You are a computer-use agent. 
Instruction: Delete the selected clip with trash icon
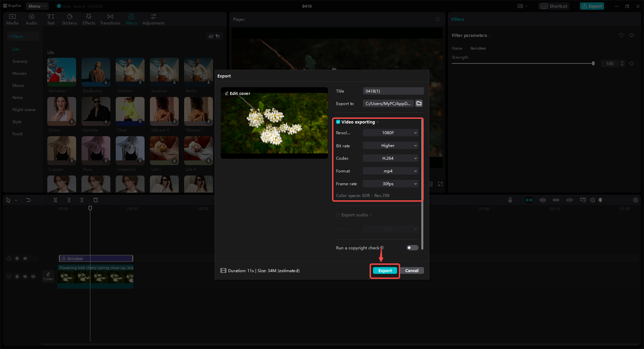96,200
